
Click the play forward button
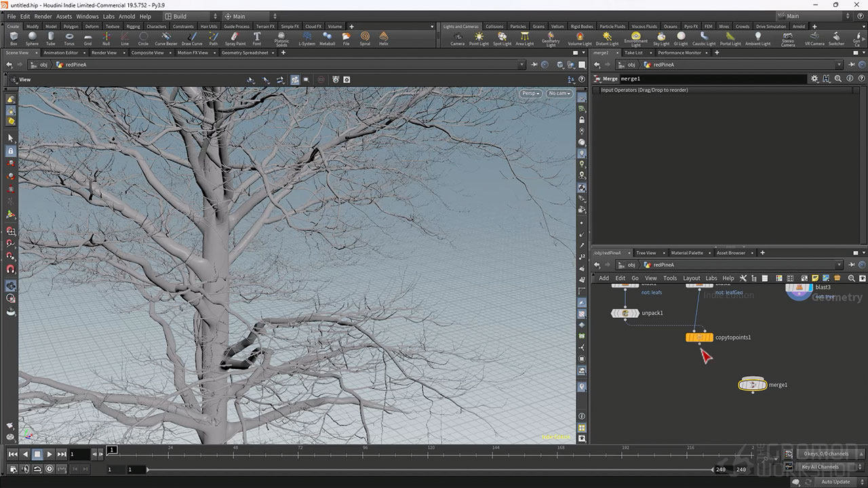coord(50,454)
